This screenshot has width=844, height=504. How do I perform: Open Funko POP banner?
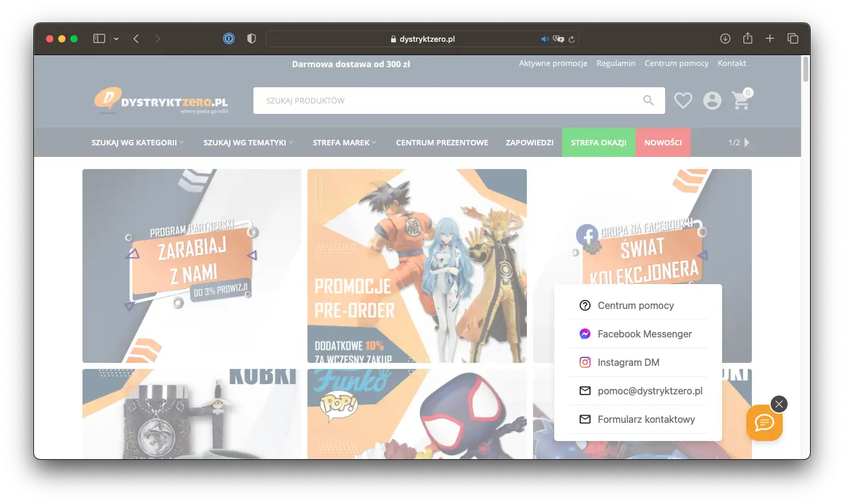pyautogui.click(x=417, y=414)
